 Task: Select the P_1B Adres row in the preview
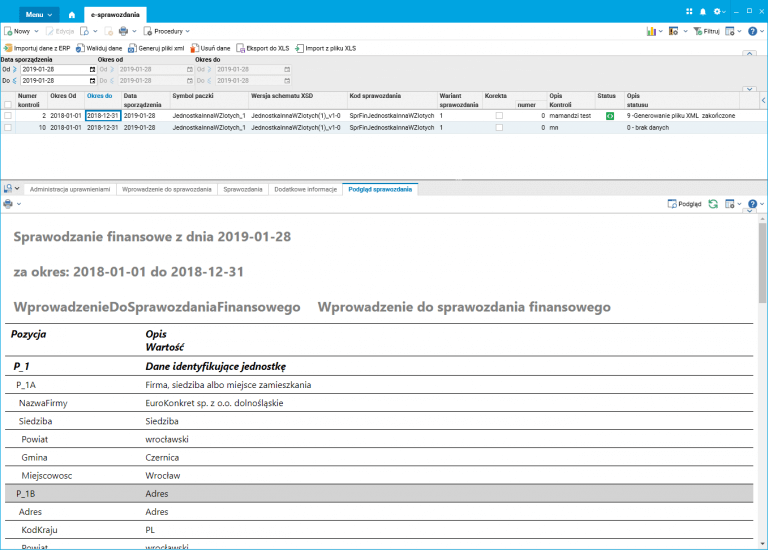point(379,494)
